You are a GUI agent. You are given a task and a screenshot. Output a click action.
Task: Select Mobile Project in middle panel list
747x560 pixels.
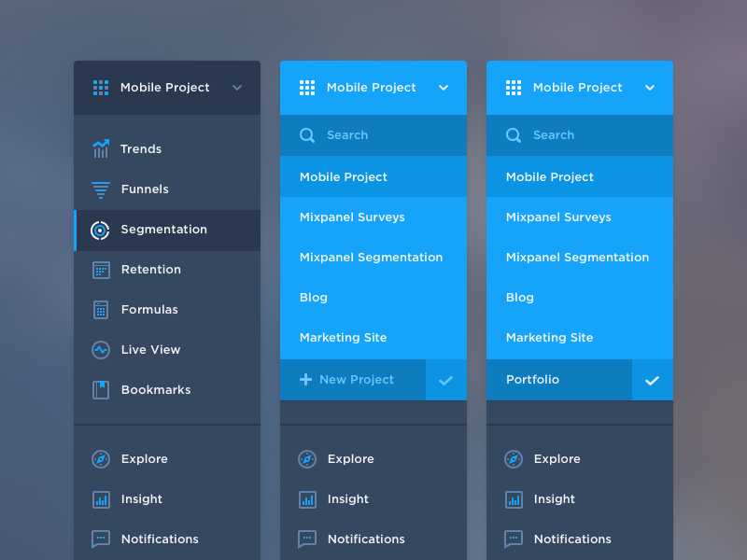373,176
